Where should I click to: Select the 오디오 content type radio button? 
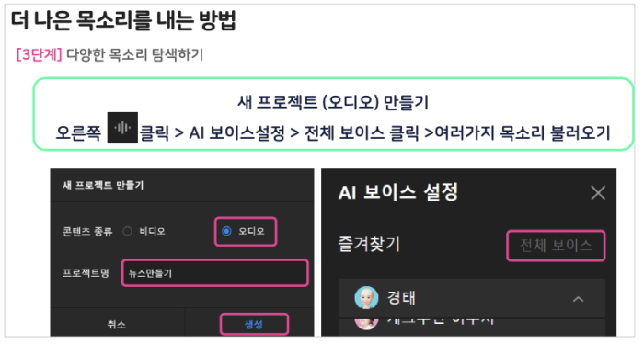[226, 231]
